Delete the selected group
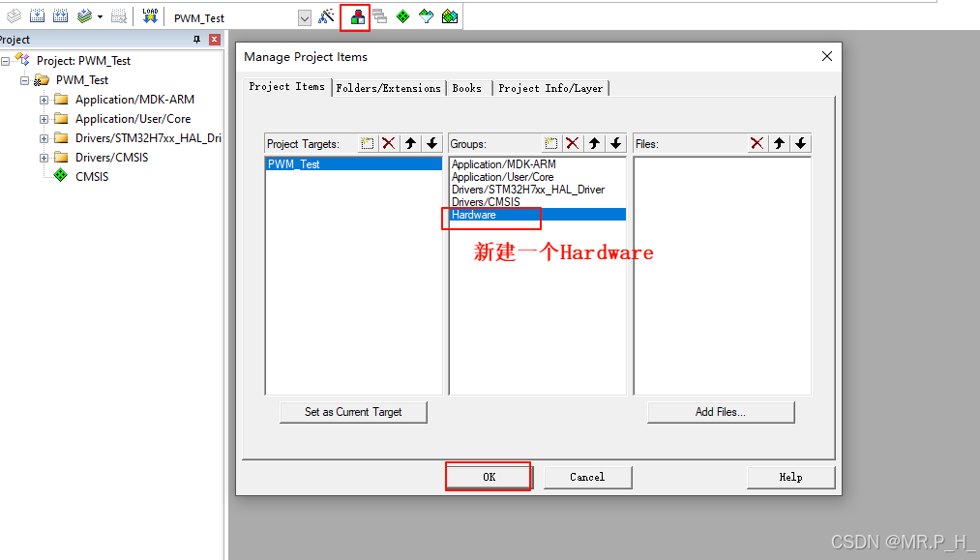 click(x=573, y=144)
